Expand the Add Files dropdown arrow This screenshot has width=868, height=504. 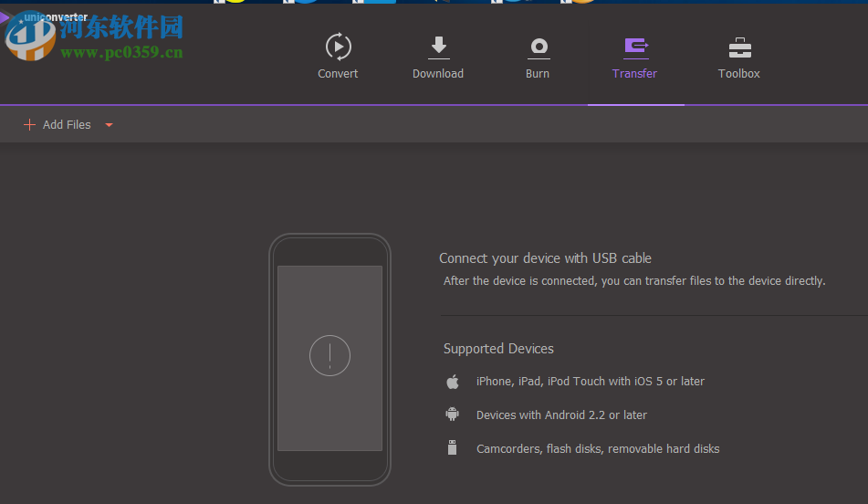109,125
